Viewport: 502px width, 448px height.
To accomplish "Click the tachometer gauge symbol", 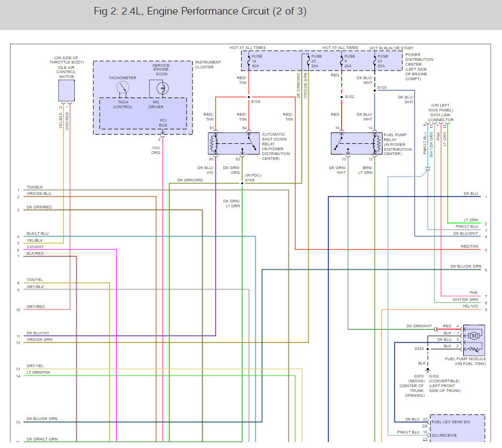I will (123, 87).
